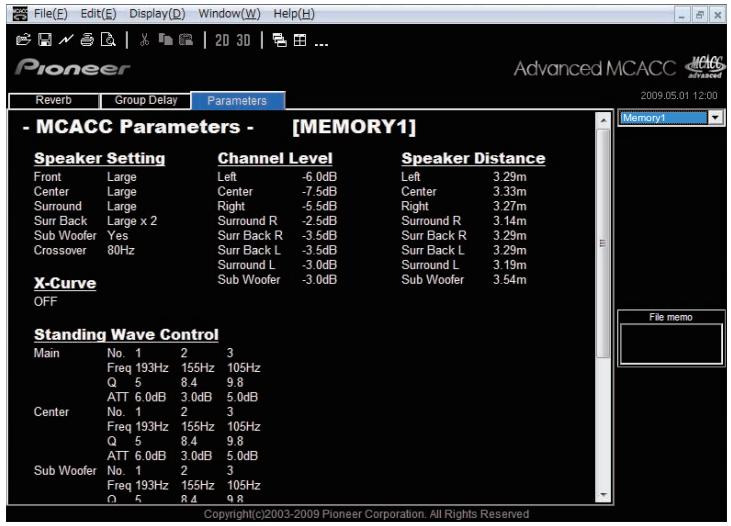Click the Surr Back 'Large x 2' value
The image size is (731, 526).
(x=132, y=221)
